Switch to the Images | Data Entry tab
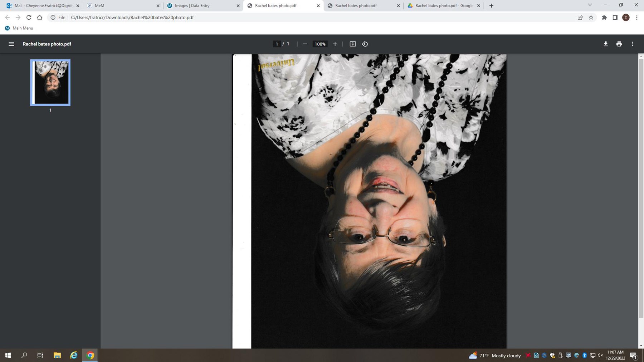Viewport: 644px width, 362px height. (192, 6)
